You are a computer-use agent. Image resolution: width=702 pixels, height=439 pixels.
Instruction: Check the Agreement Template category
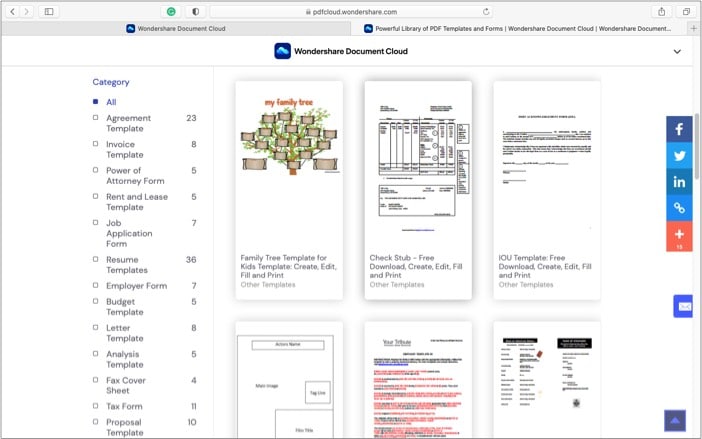pyautogui.click(x=95, y=118)
